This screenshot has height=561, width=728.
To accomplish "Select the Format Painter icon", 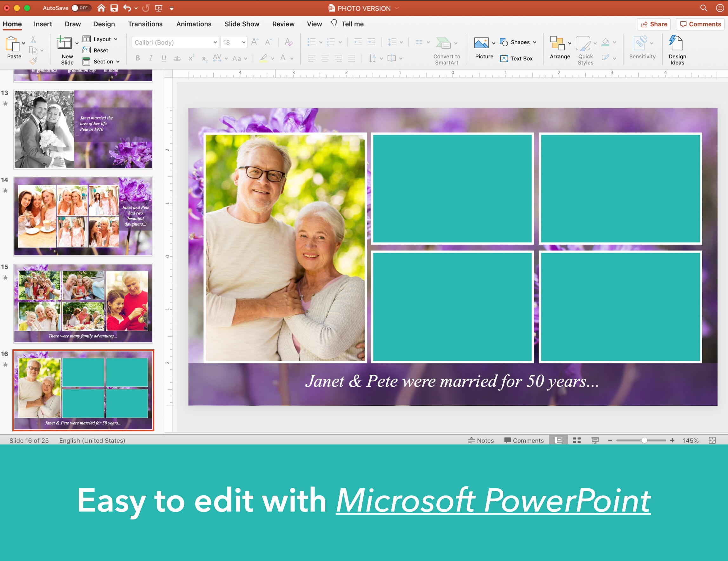I will [33, 61].
